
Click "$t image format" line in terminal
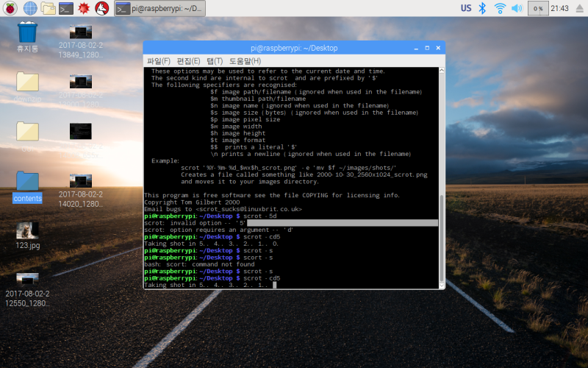237,140
